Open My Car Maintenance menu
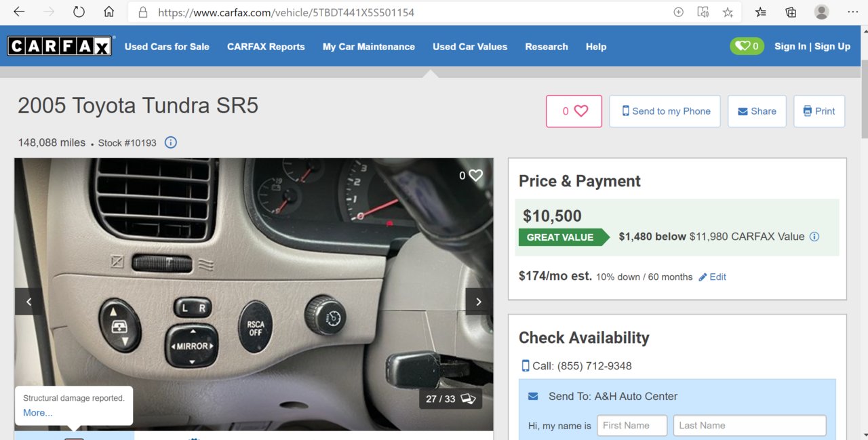 pos(369,47)
